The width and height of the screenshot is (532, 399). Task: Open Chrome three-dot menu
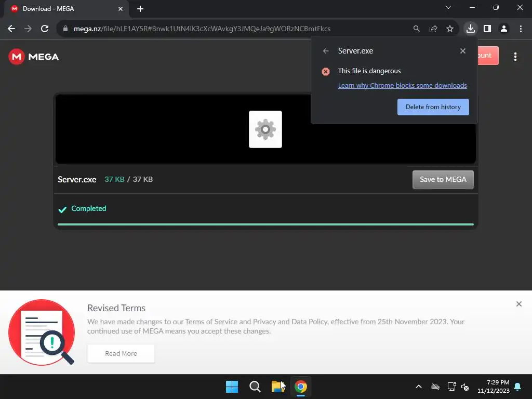(521, 29)
